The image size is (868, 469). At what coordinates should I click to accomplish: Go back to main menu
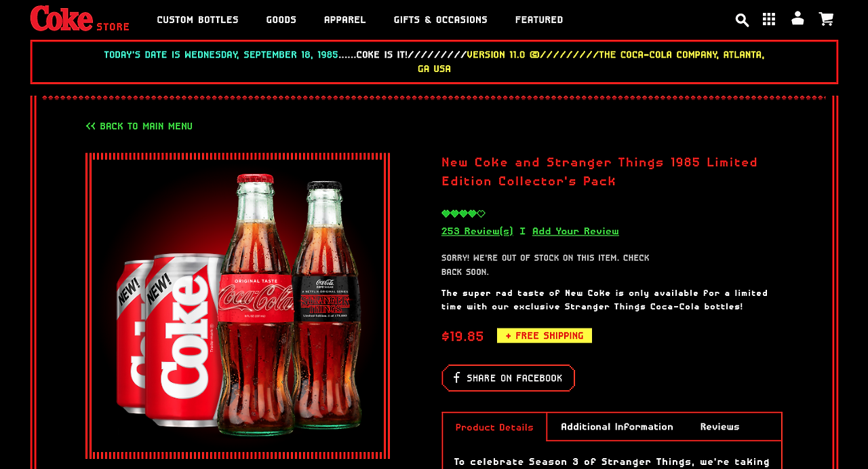pyautogui.click(x=139, y=126)
